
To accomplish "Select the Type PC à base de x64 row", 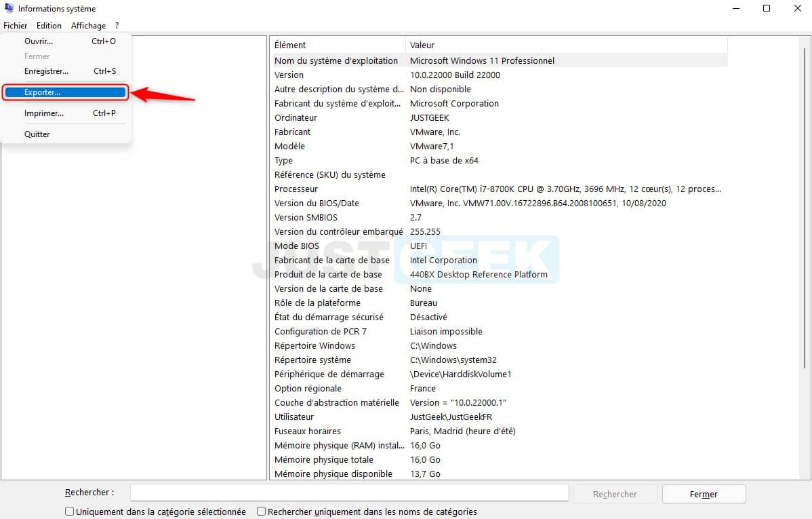I will pyautogui.click(x=499, y=161).
